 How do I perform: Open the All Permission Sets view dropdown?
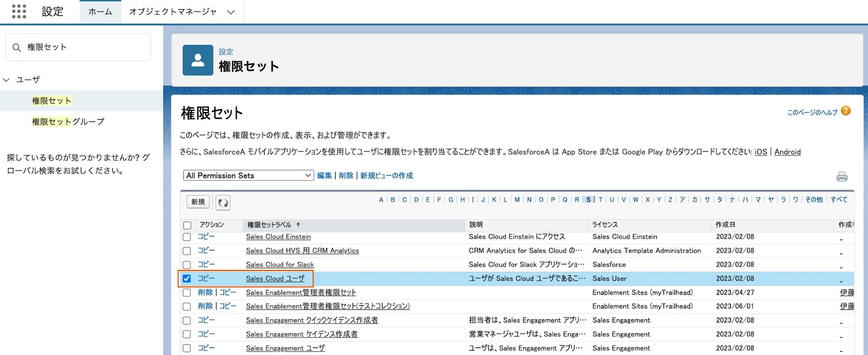(248, 176)
